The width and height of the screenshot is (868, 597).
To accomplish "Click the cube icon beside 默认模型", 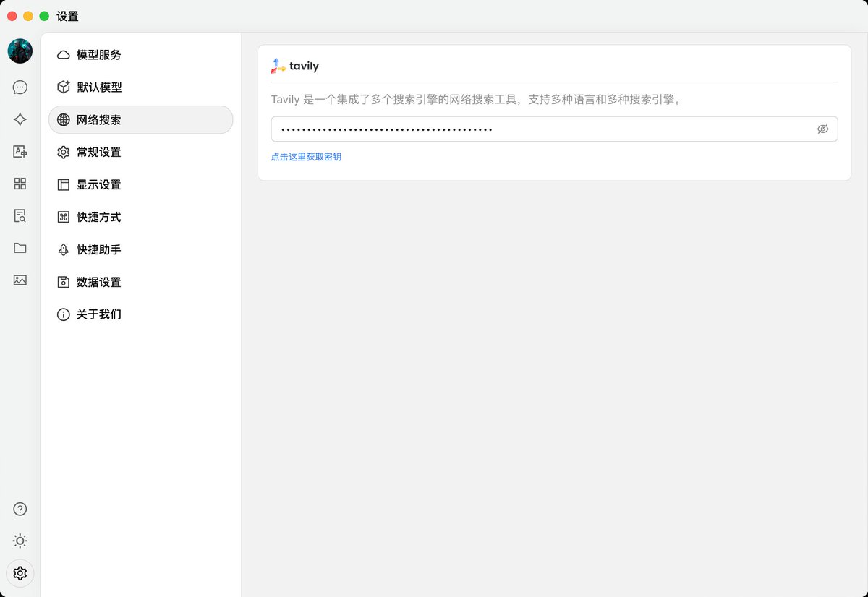I will point(64,87).
